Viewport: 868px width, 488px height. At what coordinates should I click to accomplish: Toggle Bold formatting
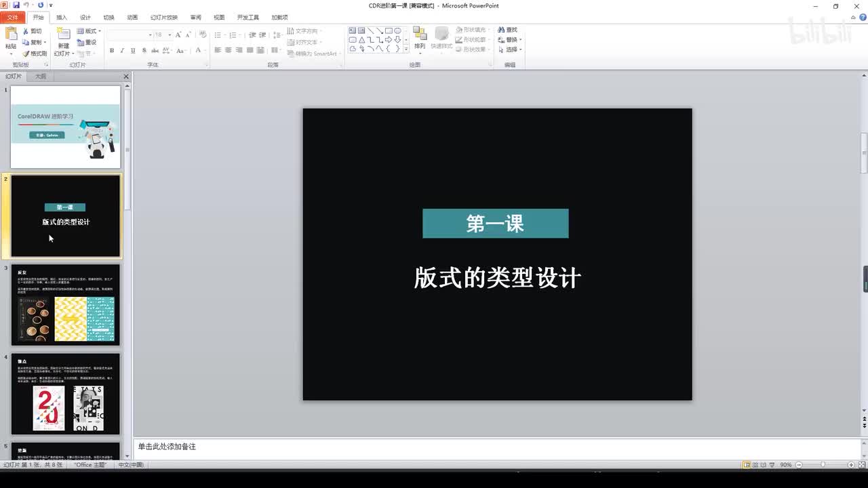click(112, 50)
